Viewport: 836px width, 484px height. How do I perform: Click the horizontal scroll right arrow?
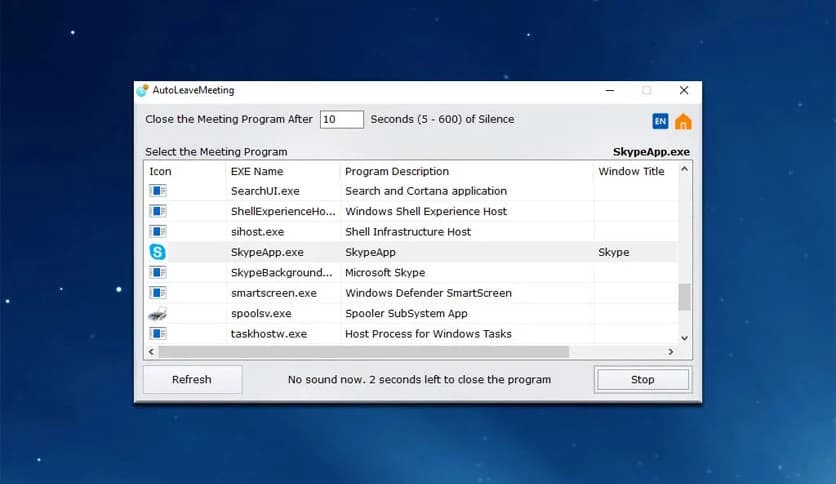[671, 352]
